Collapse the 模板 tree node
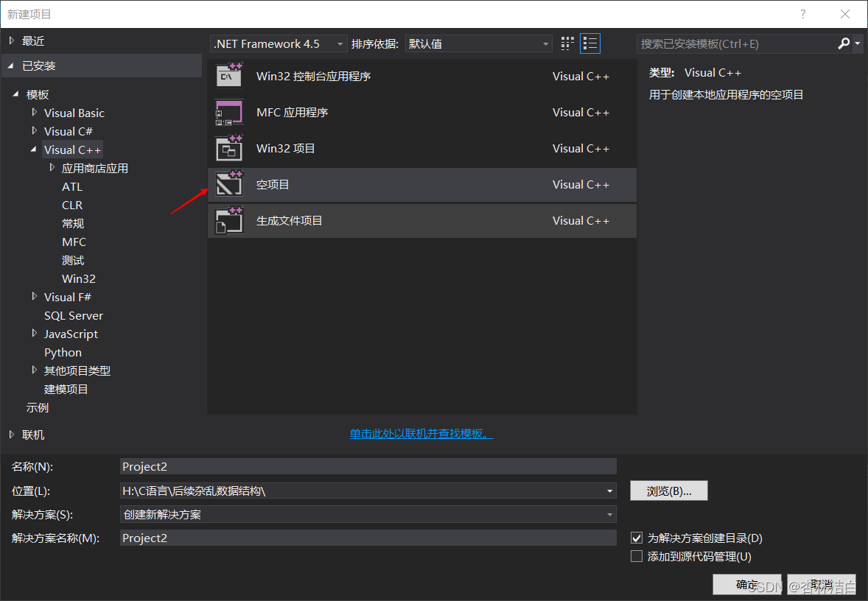This screenshot has height=601, width=868. pos(15,94)
